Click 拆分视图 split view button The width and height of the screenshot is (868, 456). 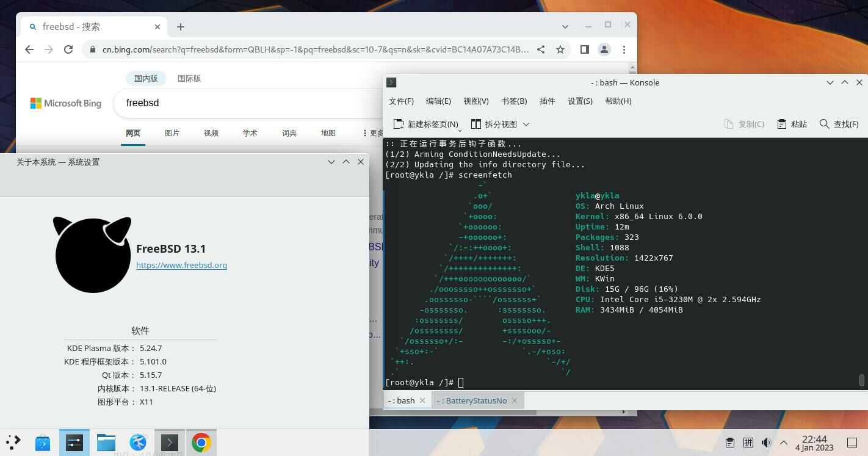(494, 124)
